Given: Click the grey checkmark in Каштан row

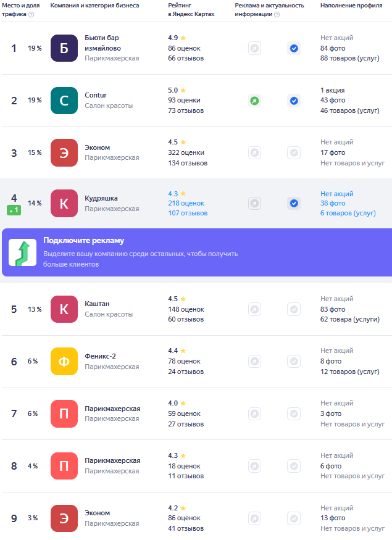Looking at the screenshot, I should (x=294, y=309).
